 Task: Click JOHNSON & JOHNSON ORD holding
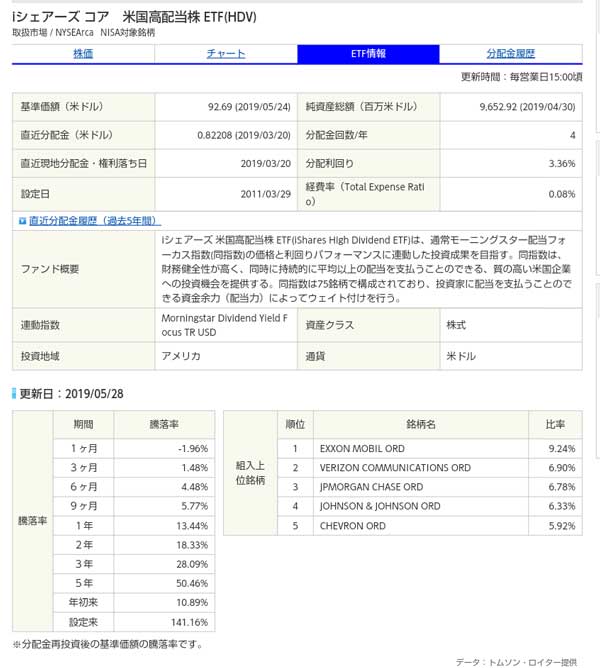click(x=380, y=506)
